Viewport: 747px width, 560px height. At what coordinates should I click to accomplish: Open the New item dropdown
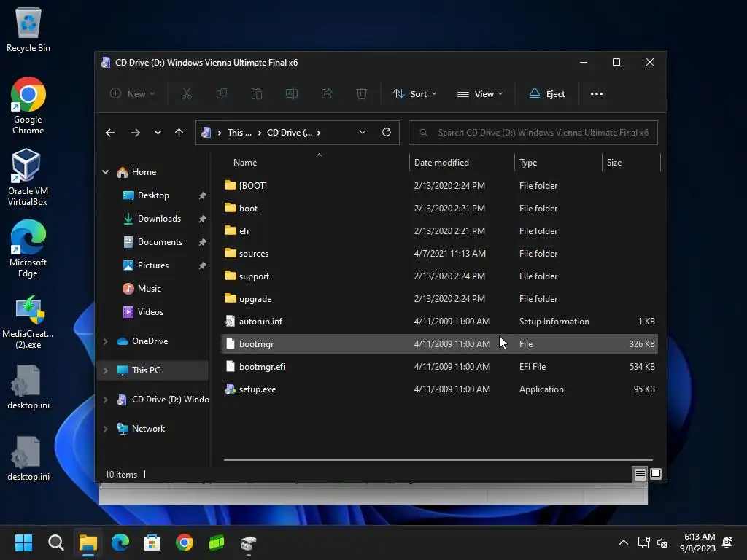click(x=133, y=94)
